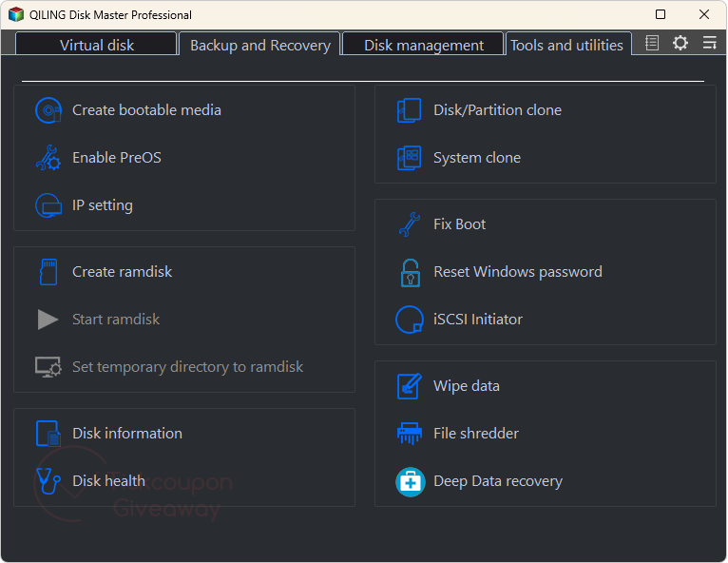Open the settings gear icon
Screen dimensions: 728x563
click(680, 43)
